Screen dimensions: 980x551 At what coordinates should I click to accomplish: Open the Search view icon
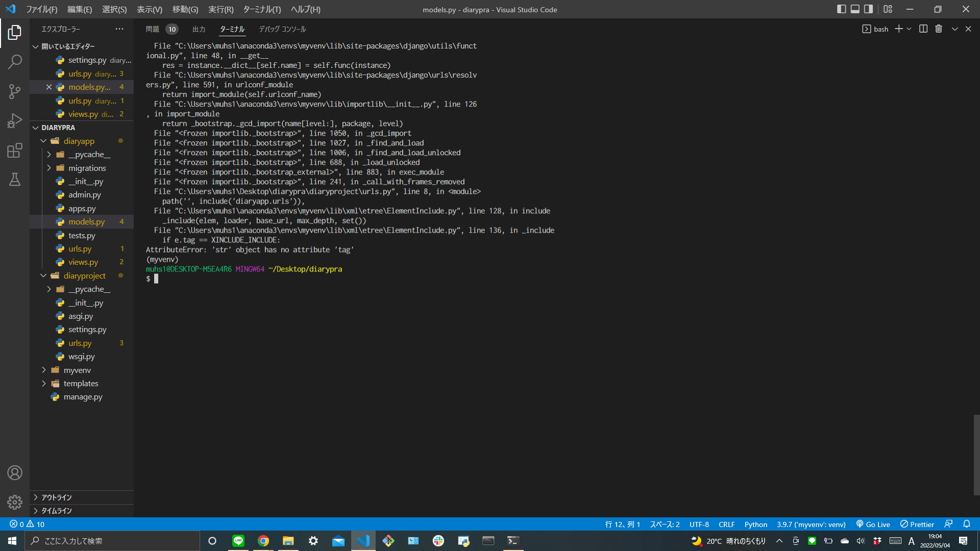[15, 62]
